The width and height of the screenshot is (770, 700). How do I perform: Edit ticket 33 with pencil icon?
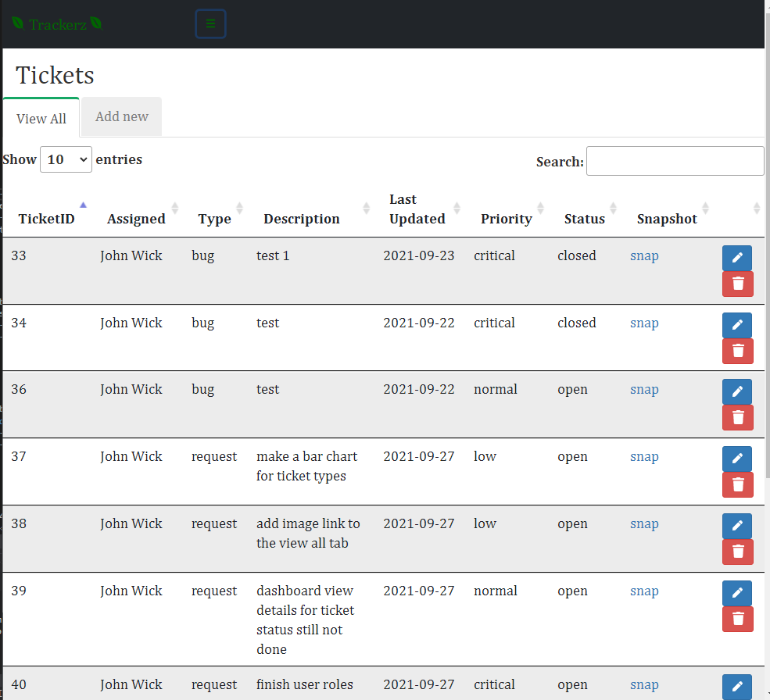[x=737, y=258]
